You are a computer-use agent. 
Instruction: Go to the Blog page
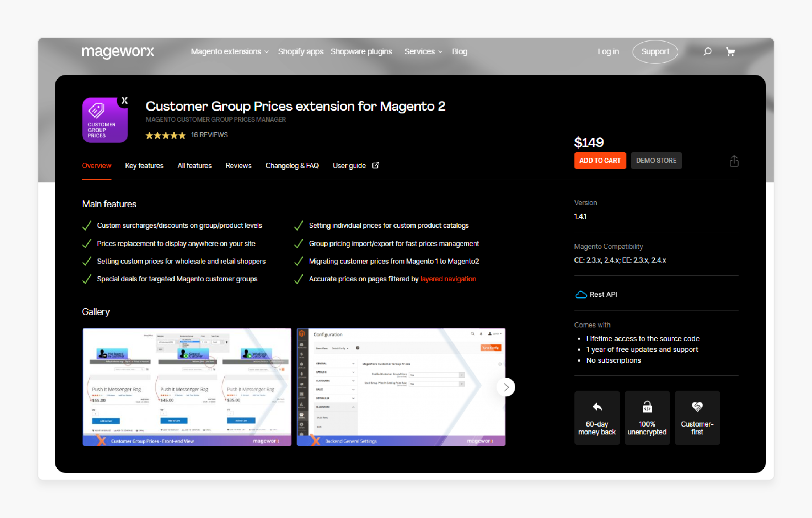click(460, 52)
